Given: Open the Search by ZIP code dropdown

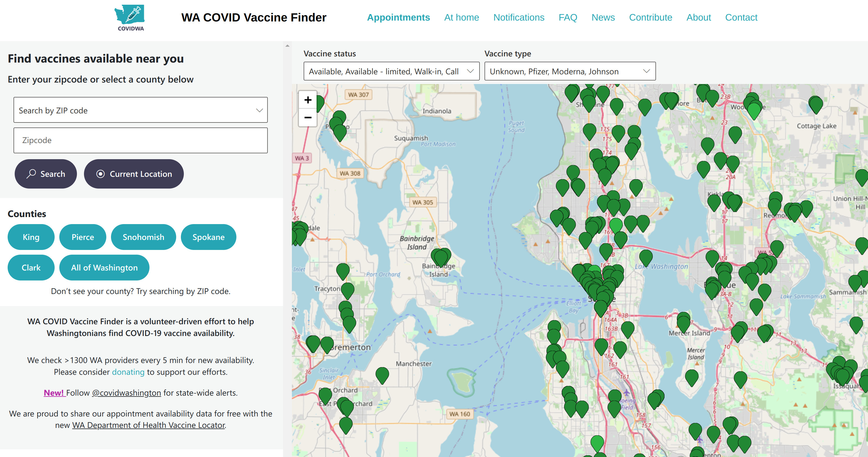Looking at the screenshot, I should (141, 110).
